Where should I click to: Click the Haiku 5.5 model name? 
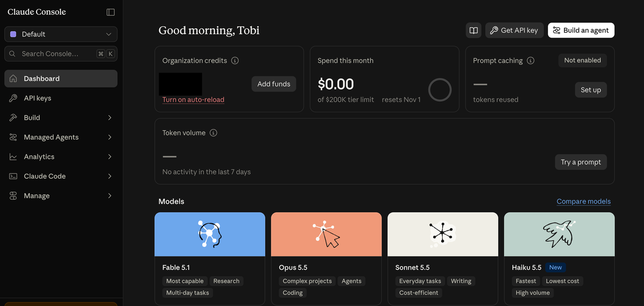(526, 267)
